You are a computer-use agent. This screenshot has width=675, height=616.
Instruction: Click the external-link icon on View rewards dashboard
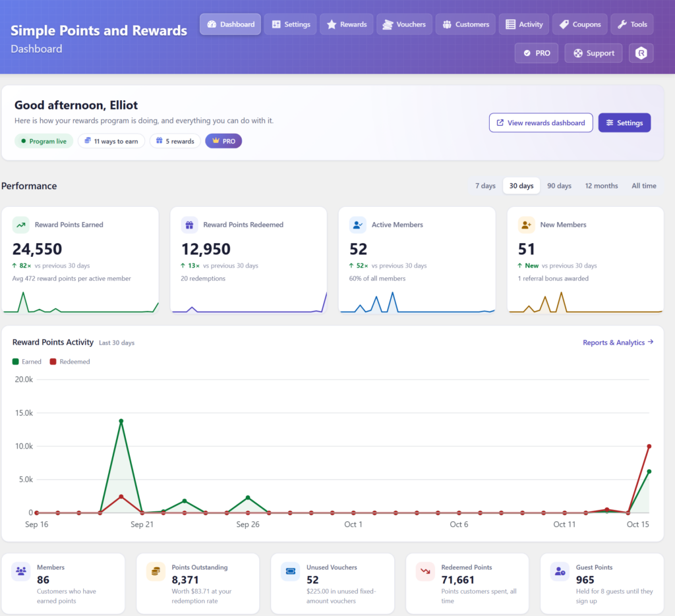pyautogui.click(x=500, y=123)
